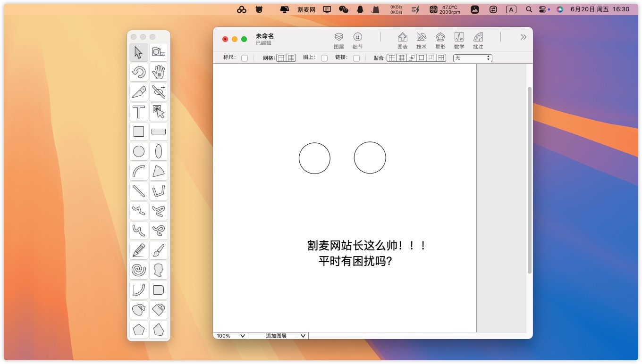The width and height of the screenshot is (642, 364).
Task: Select the open polyline tool
Action: [159, 191]
